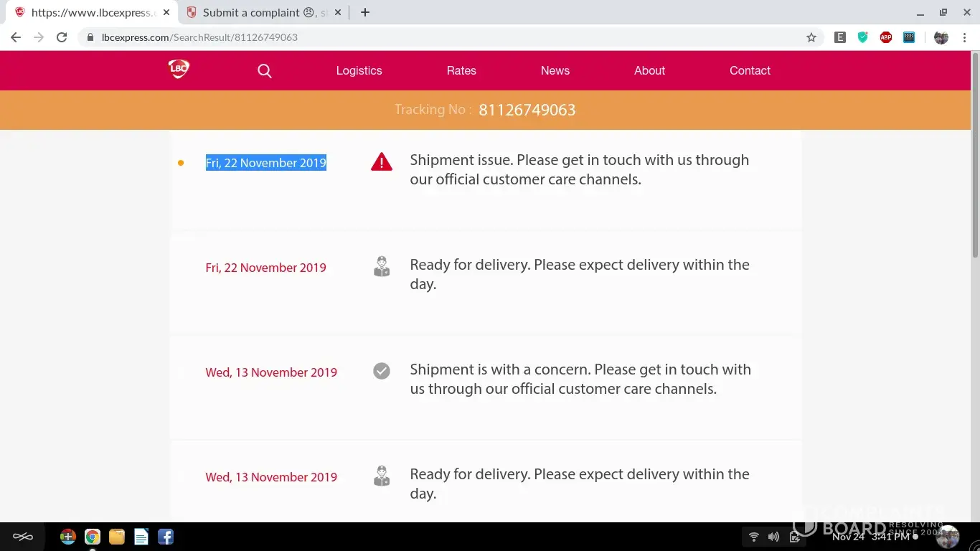Viewport: 980px width, 551px height.
Task: Open a new browser tab
Action: [365, 12]
